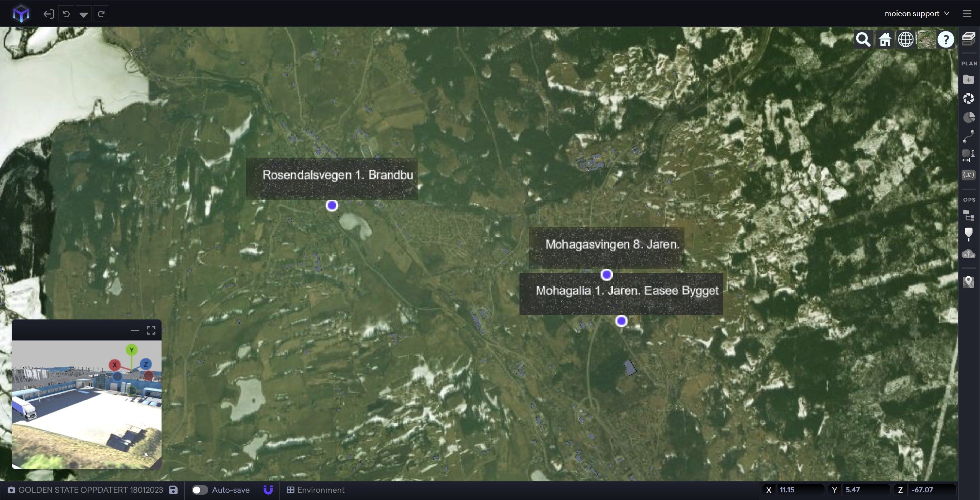
Task: Open the cloud network icon under OPS
Action: pyautogui.click(x=969, y=254)
